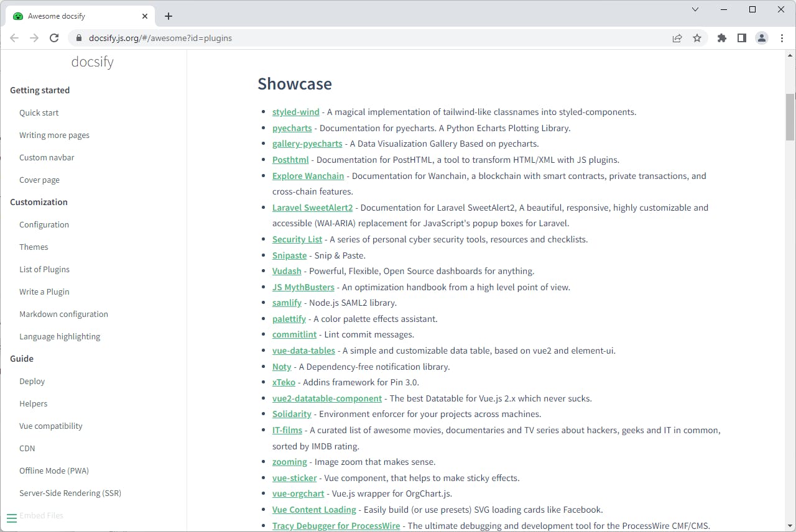Click the zooming link
The height and width of the screenshot is (532, 796).
[290, 462]
